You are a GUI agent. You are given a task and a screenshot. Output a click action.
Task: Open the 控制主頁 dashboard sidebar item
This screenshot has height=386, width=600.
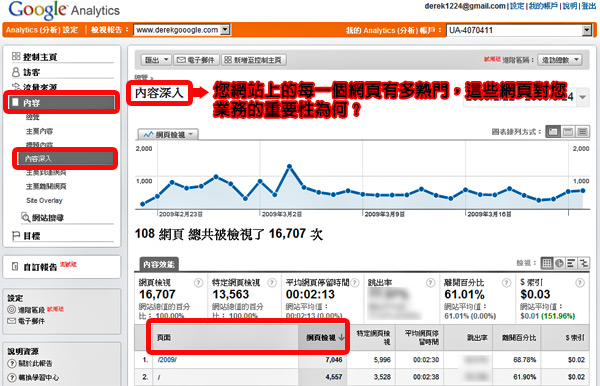[x=39, y=57]
